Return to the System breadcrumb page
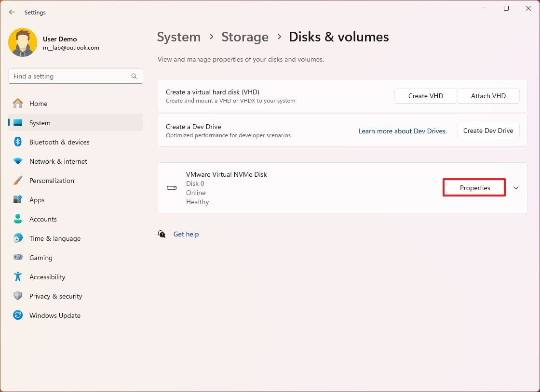This screenshot has height=392, width=540. (x=179, y=37)
